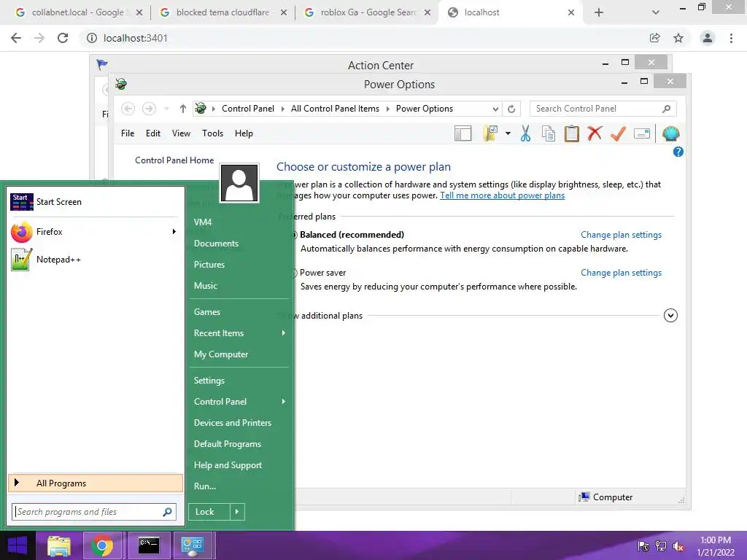Click muted volume tray icon

point(678,545)
